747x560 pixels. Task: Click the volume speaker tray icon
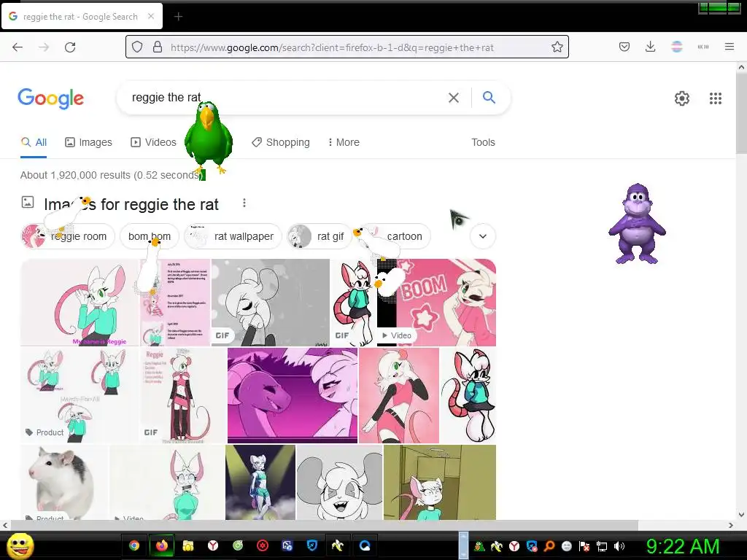pyautogui.click(x=619, y=546)
